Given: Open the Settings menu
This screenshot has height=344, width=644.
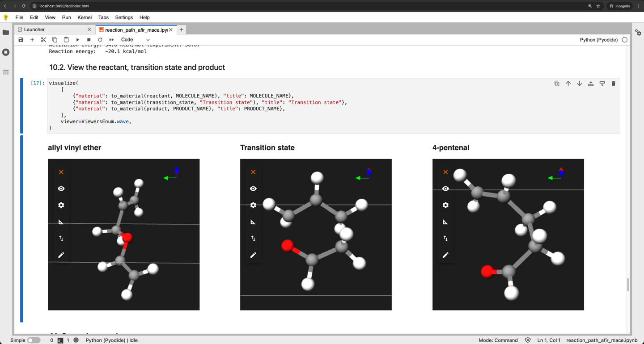Looking at the screenshot, I should (124, 17).
